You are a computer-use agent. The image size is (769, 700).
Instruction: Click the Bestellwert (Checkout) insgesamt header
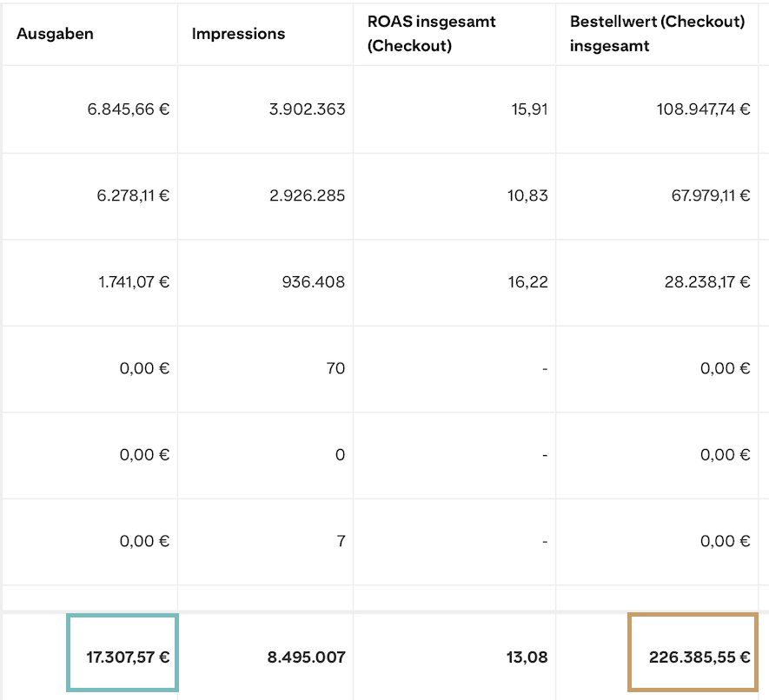658,34
